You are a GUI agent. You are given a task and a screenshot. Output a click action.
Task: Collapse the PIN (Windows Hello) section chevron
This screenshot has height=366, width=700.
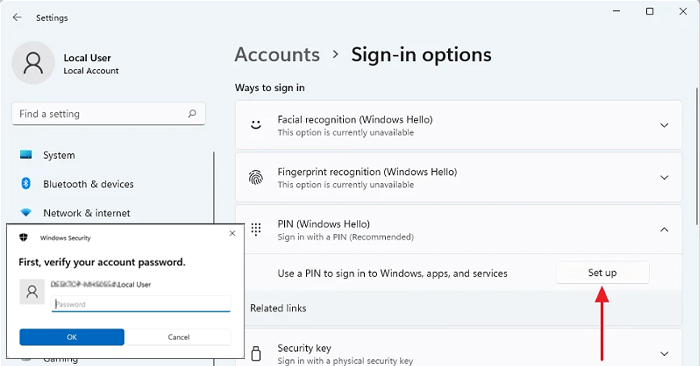pyautogui.click(x=664, y=229)
